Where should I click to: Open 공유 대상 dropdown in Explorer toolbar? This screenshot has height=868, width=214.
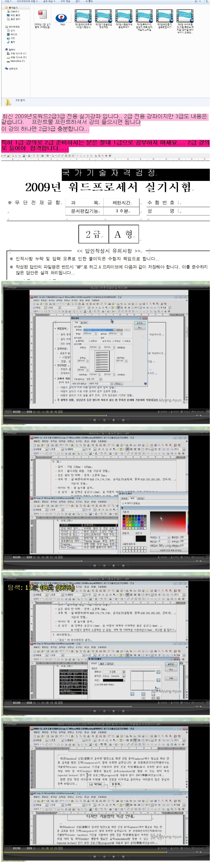click(x=49, y=1)
